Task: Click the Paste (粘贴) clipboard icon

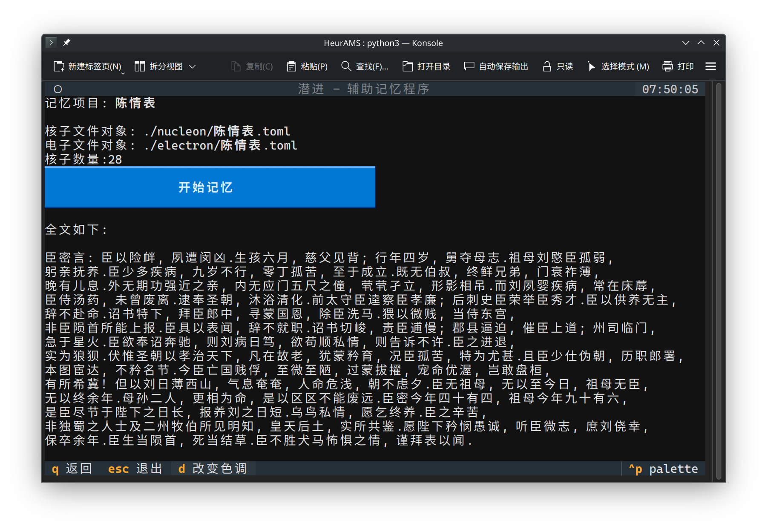Action: pos(291,66)
